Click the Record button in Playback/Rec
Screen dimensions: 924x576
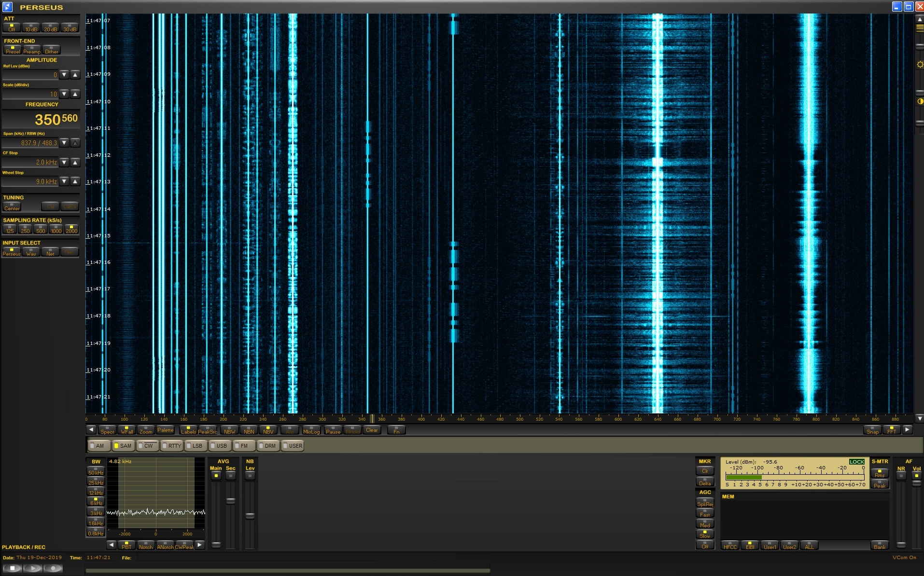[x=53, y=568]
